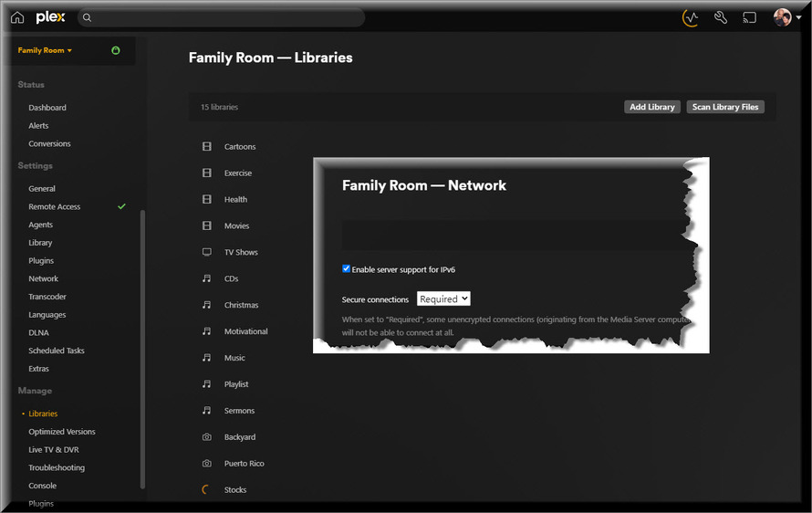Click the Health film library icon

206,200
